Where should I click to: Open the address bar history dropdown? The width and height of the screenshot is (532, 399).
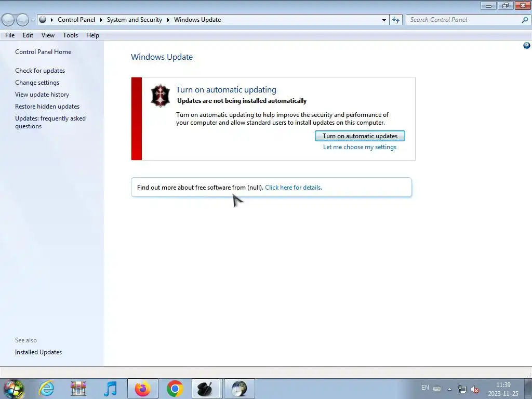(384, 20)
